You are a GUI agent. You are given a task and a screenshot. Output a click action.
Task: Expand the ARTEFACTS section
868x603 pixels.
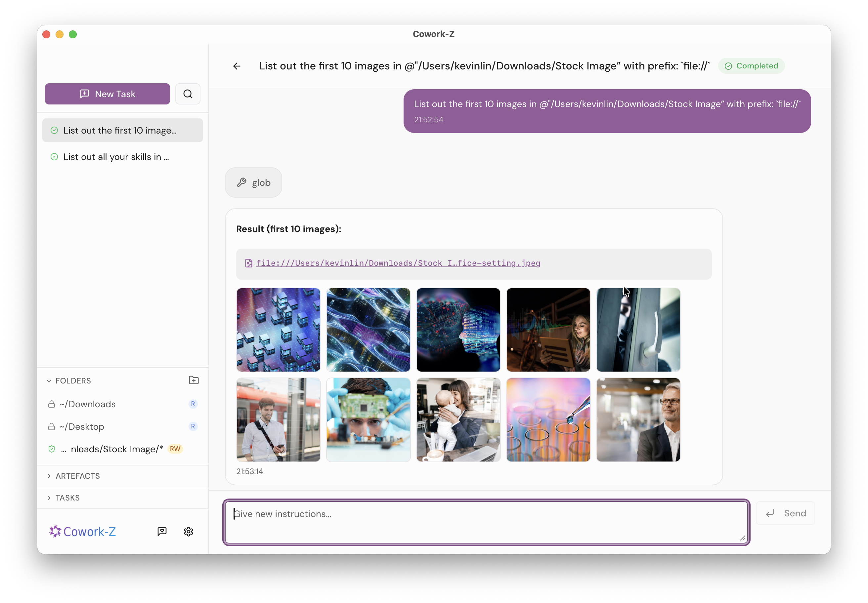click(49, 476)
